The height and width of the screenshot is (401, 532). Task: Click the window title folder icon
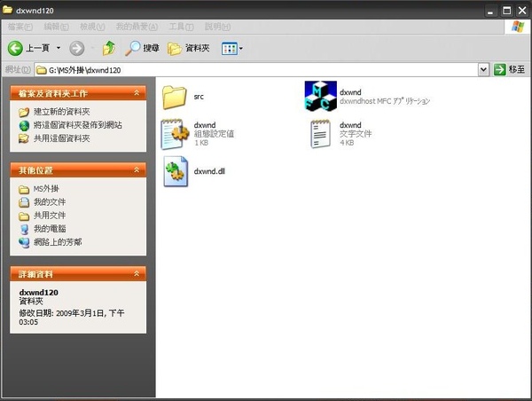point(7,10)
